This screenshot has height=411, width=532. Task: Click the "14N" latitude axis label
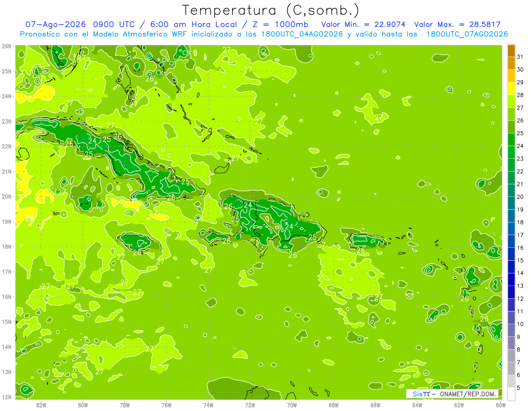pos(7,347)
